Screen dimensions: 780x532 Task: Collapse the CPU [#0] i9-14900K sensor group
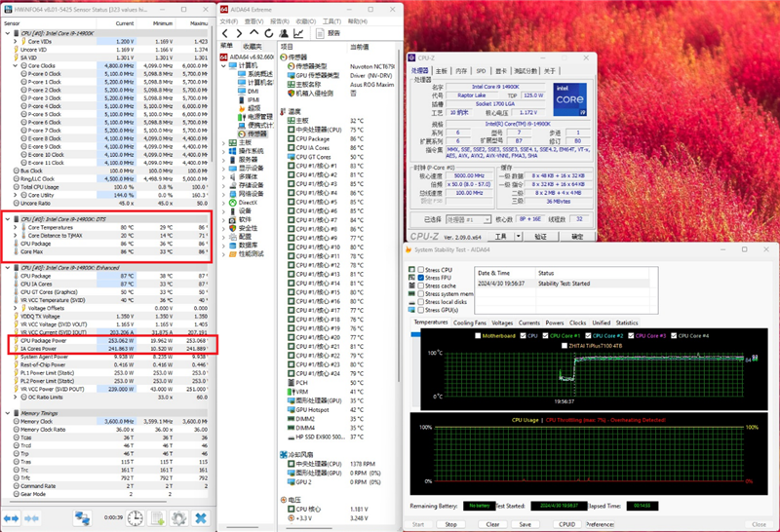click(x=8, y=33)
